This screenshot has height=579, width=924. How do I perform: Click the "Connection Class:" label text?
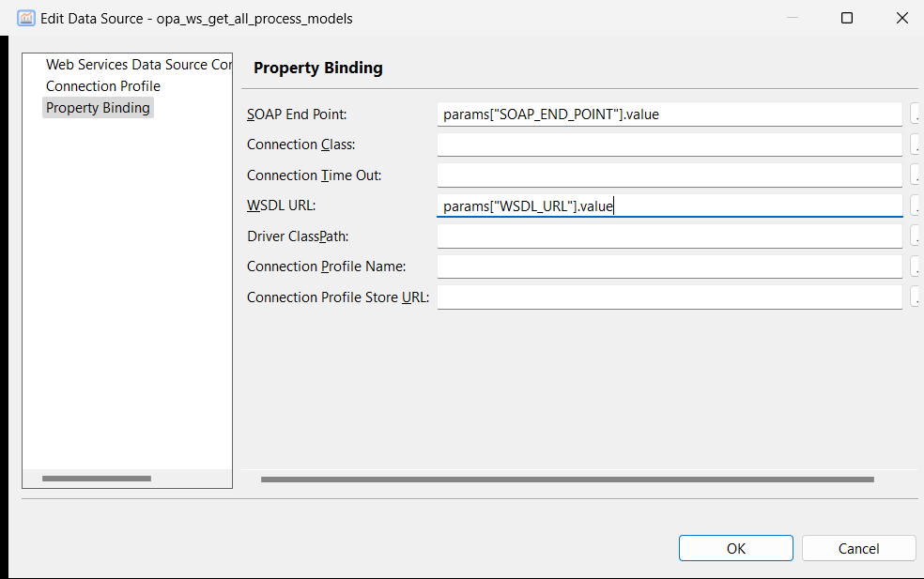point(301,145)
